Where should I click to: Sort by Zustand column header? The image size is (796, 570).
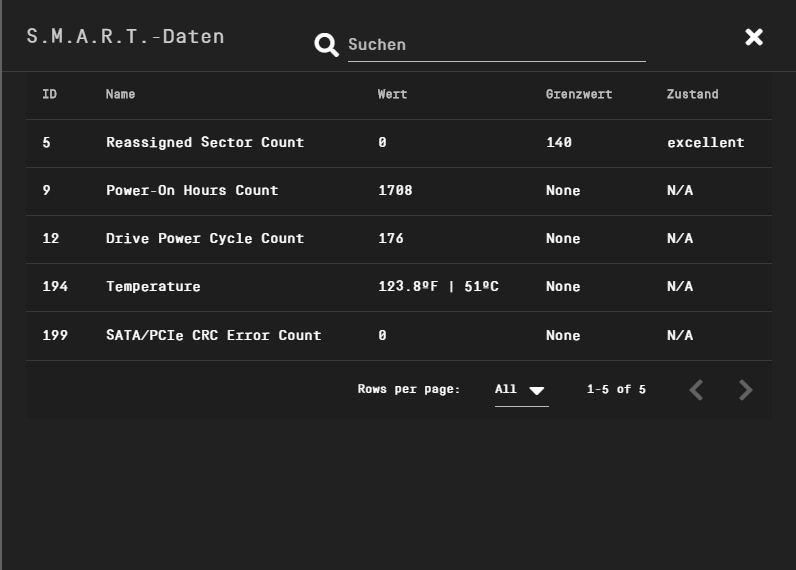coord(692,94)
